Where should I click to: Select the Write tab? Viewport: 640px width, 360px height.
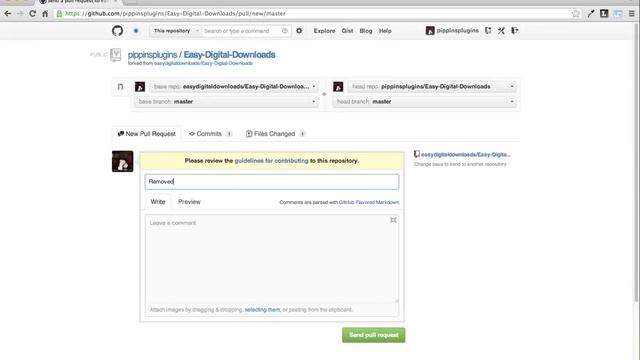158,202
